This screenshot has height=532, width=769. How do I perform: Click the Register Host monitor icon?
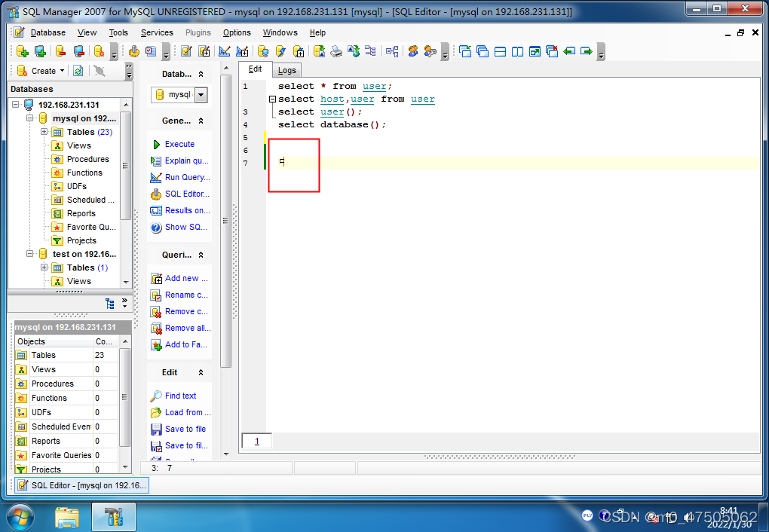[x=40, y=51]
